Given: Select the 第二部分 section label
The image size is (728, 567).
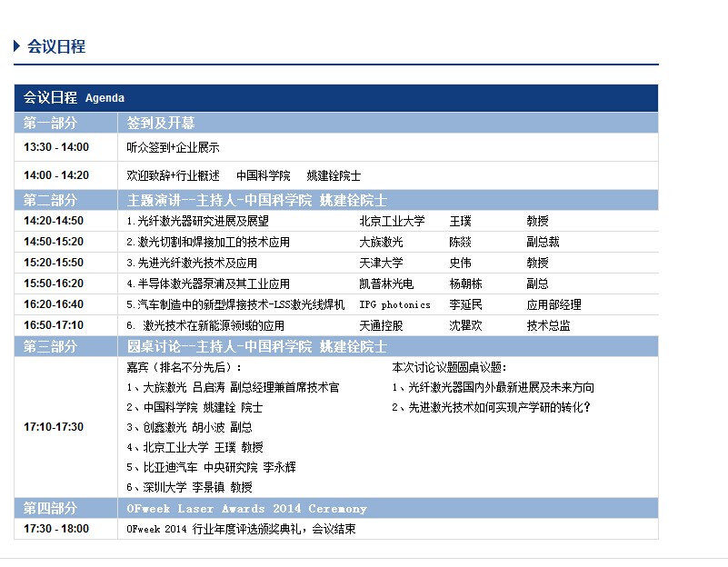Looking at the screenshot, I should pyautogui.click(x=51, y=200).
